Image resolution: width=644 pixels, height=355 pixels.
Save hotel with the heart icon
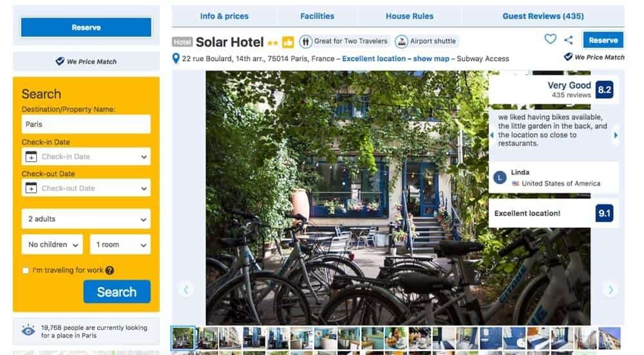(x=550, y=39)
